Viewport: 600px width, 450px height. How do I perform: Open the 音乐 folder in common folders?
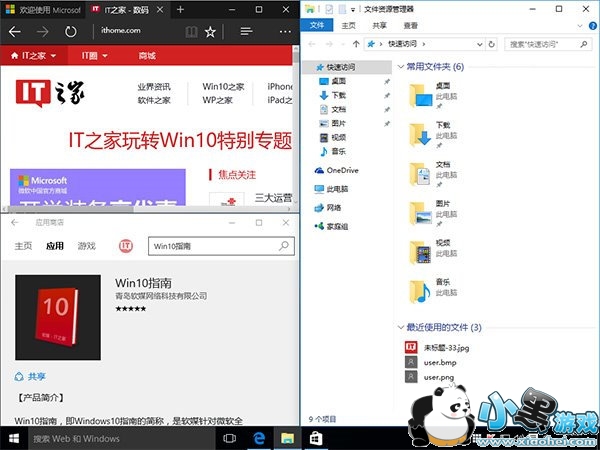[x=433, y=291]
